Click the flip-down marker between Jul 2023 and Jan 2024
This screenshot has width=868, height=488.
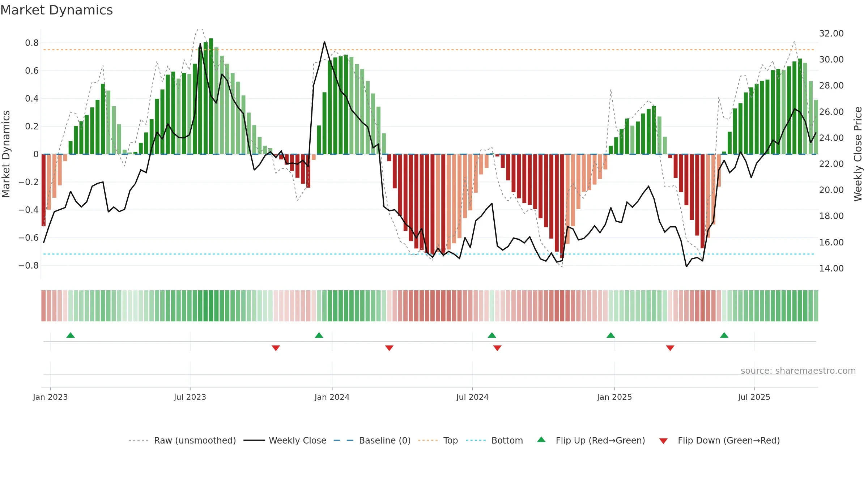coord(276,348)
